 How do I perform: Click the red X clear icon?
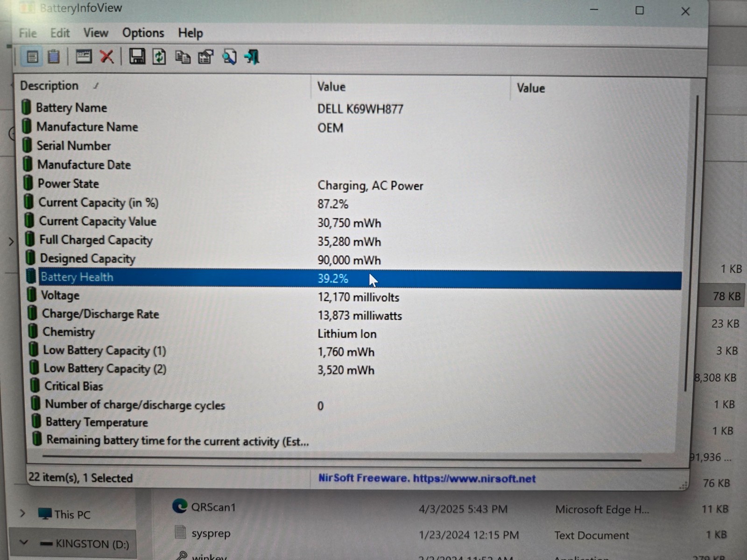(106, 57)
